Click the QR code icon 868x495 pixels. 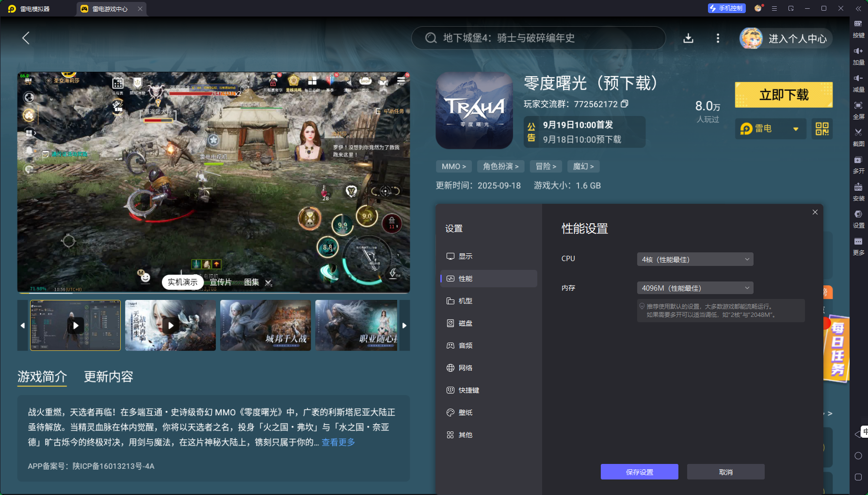tap(822, 129)
